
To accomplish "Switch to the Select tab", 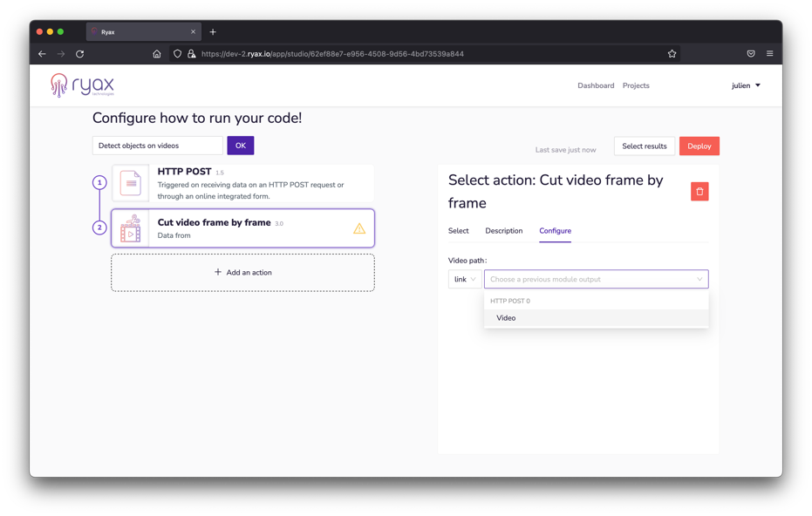I will tap(458, 231).
